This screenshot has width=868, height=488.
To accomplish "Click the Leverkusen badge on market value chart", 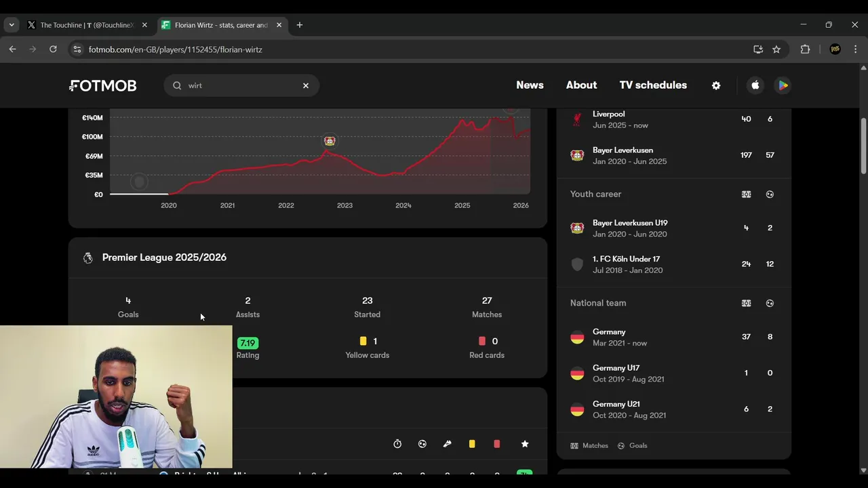I will pyautogui.click(x=330, y=141).
